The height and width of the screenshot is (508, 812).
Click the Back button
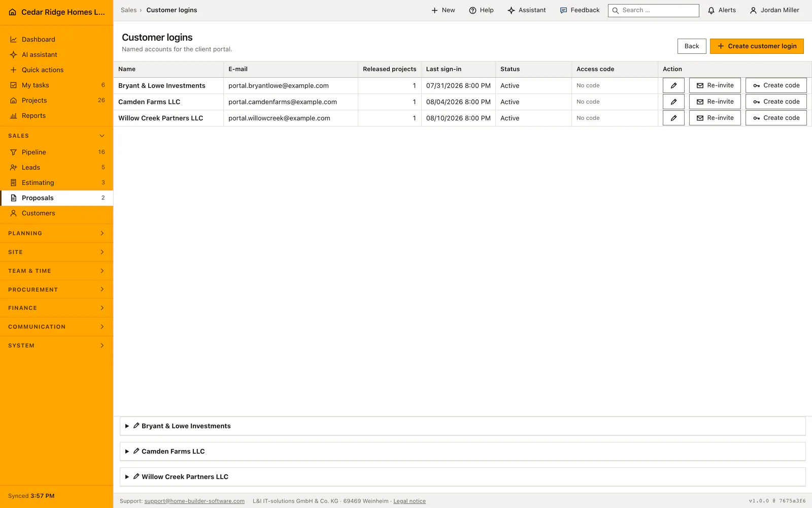pos(692,46)
